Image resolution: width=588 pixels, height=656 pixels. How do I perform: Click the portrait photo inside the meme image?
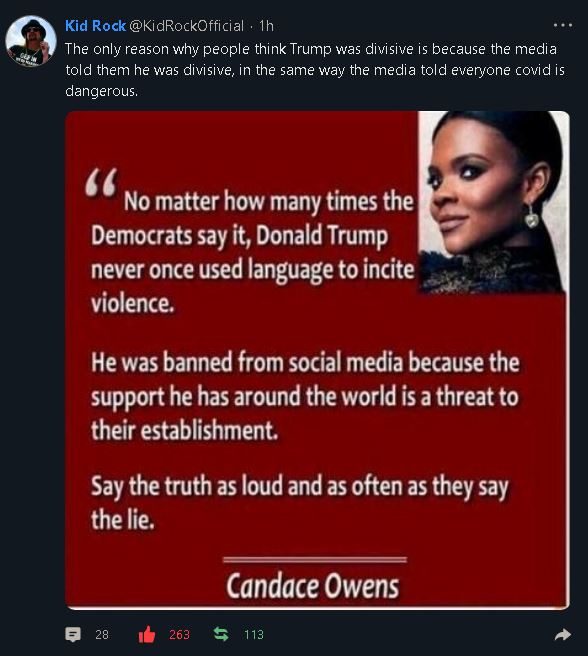pyautogui.click(x=493, y=202)
